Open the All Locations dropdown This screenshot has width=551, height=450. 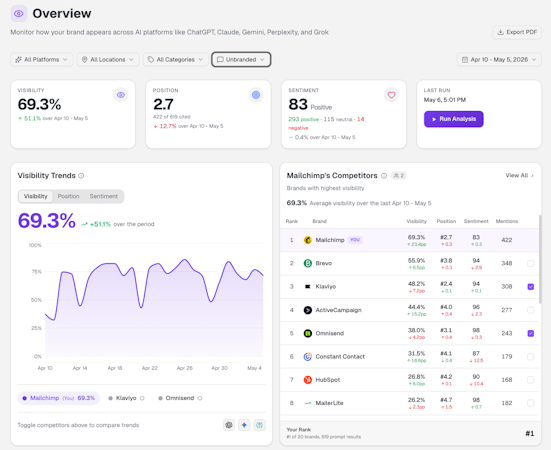pyautogui.click(x=108, y=60)
